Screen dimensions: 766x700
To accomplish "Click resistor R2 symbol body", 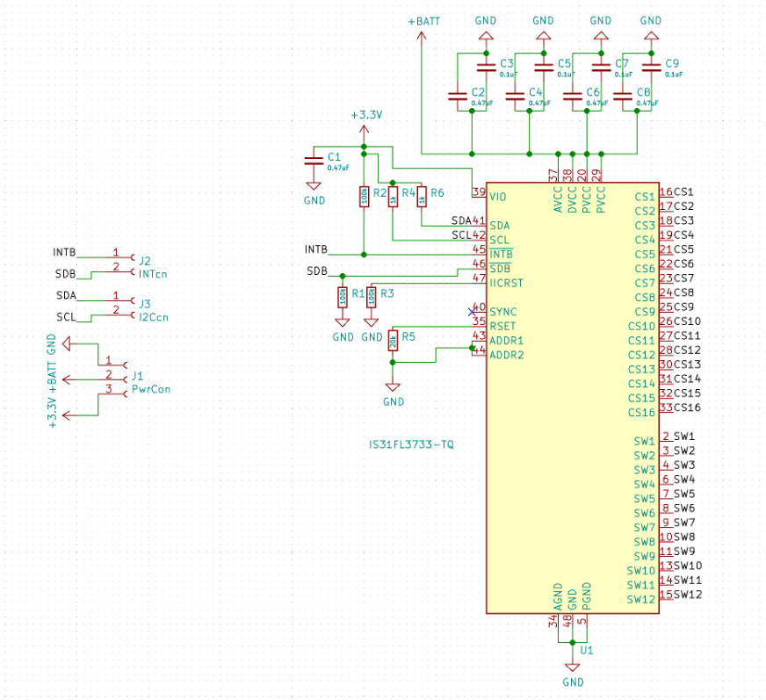I will [363, 196].
